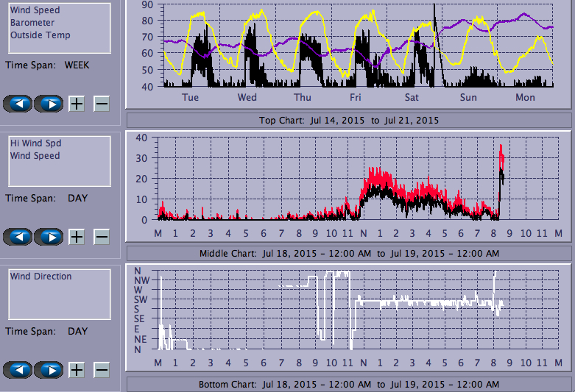
Task: Click the Middle Chart date range bar
Action: pos(349,253)
